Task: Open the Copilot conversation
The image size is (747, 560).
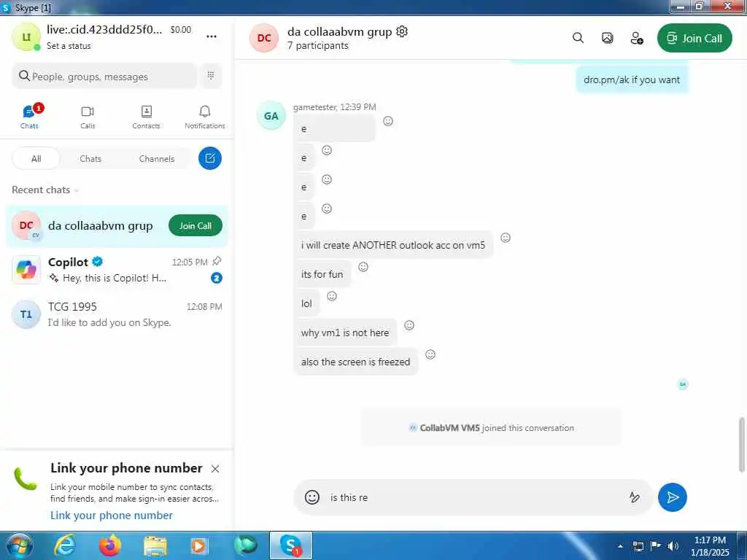Action: [x=117, y=270]
